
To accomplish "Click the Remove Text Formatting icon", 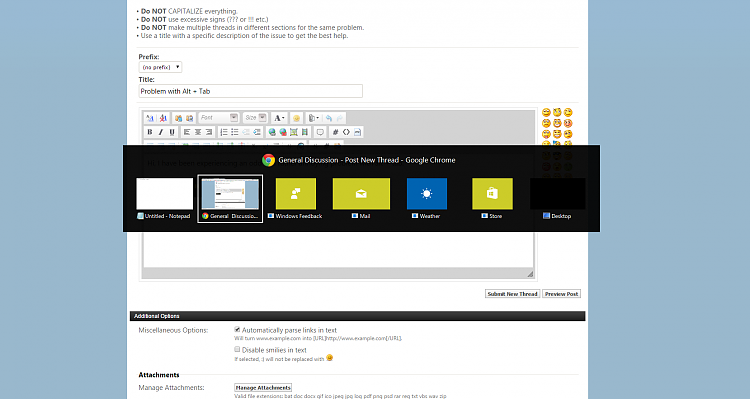I will click(x=163, y=118).
